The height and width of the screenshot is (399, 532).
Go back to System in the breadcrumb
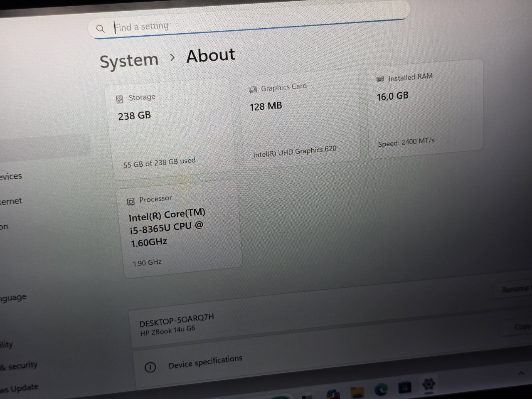click(x=129, y=61)
